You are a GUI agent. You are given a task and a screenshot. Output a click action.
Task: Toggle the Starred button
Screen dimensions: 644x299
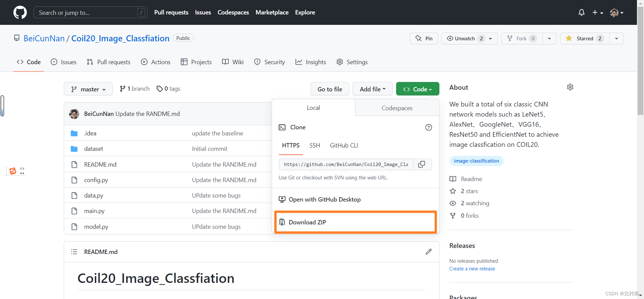click(x=585, y=38)
